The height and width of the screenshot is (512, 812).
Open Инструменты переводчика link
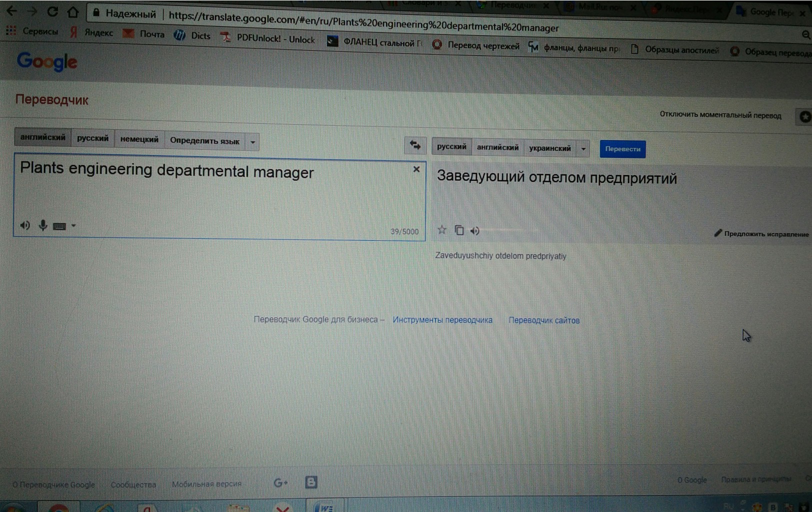click(x=442, y=320)
